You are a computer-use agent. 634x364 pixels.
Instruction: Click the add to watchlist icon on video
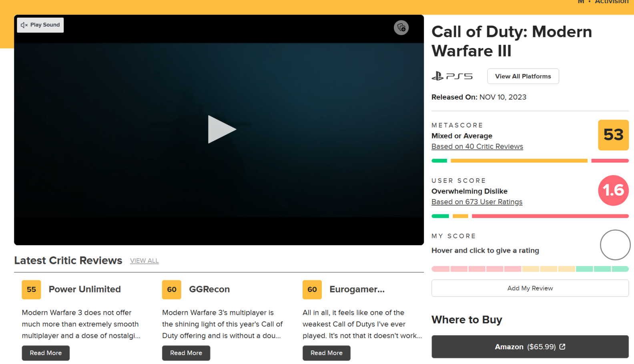[401, 28]
